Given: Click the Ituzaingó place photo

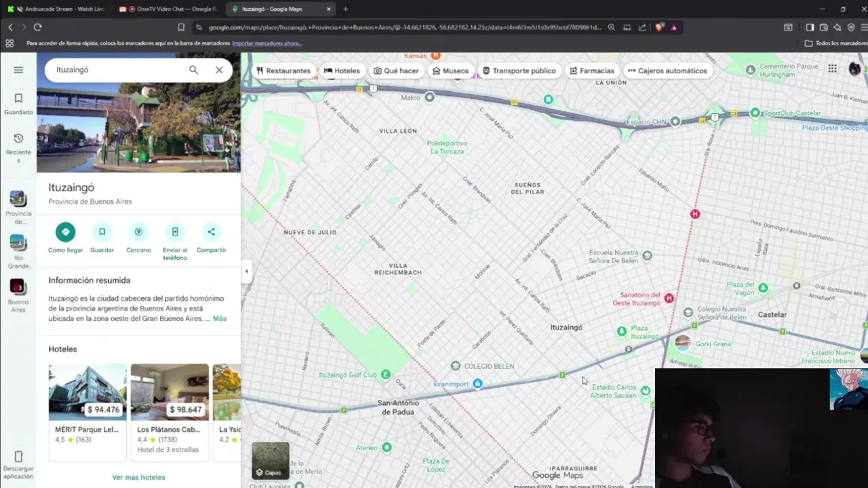Looking at the screenshot, I should coord(138,113).
